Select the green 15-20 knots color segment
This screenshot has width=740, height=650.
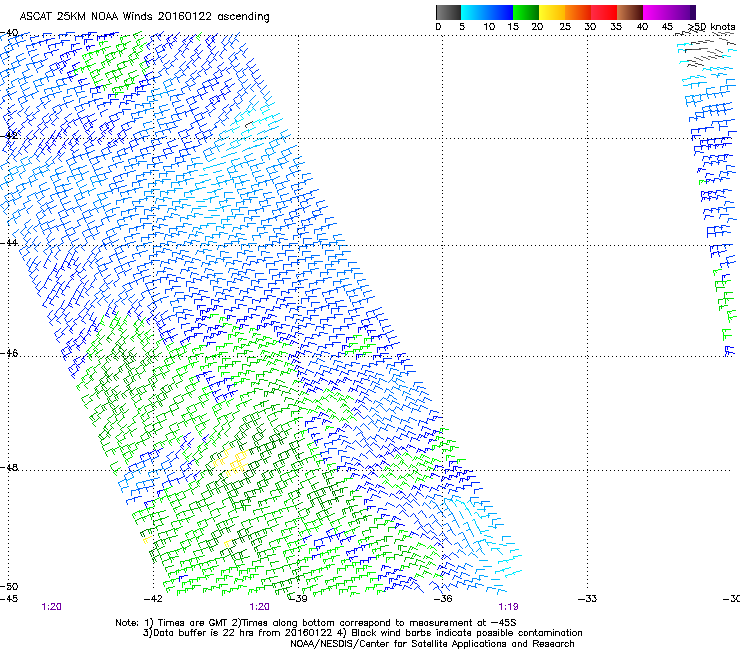click(526, 12)
